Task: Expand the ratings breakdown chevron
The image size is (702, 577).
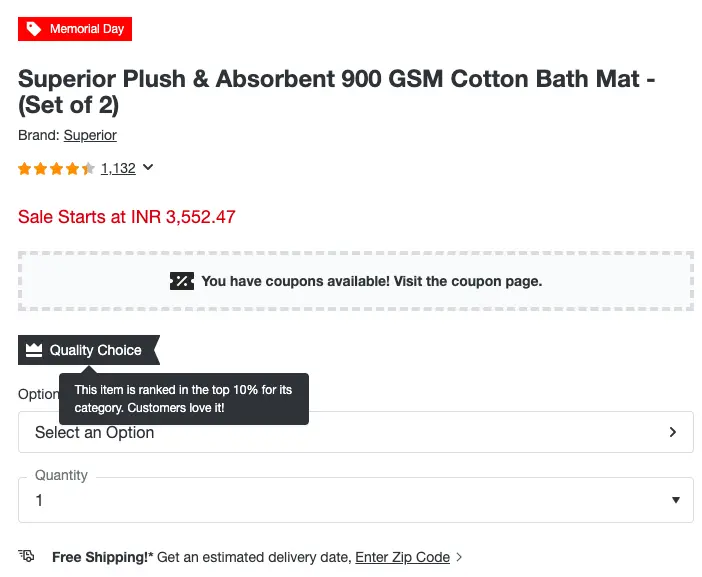Action: click(x=148, y=167)
